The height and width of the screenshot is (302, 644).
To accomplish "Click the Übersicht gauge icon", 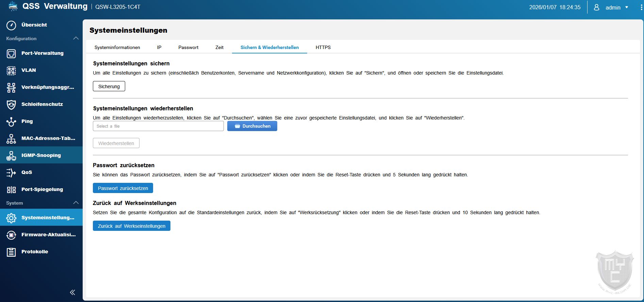I will coord(11,25).
